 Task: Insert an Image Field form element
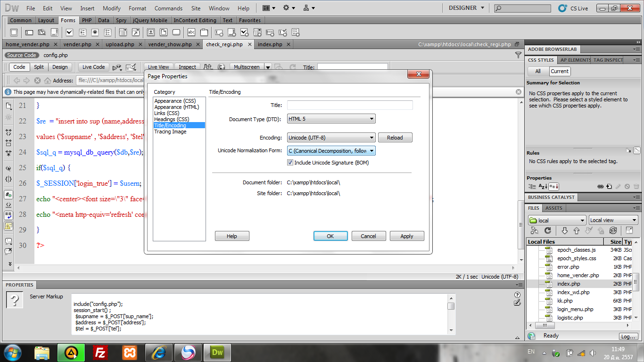point(151,33)
